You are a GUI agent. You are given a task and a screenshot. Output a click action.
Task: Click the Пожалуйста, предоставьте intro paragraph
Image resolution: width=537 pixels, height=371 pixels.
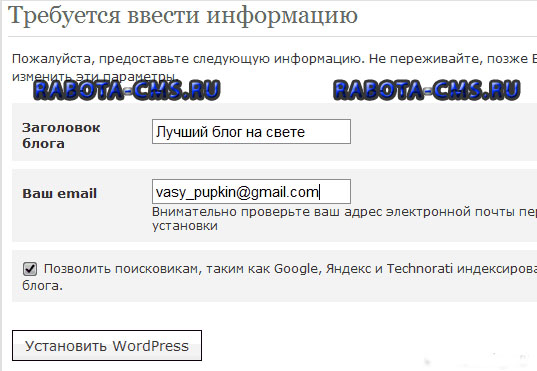(x=274, y=67)
